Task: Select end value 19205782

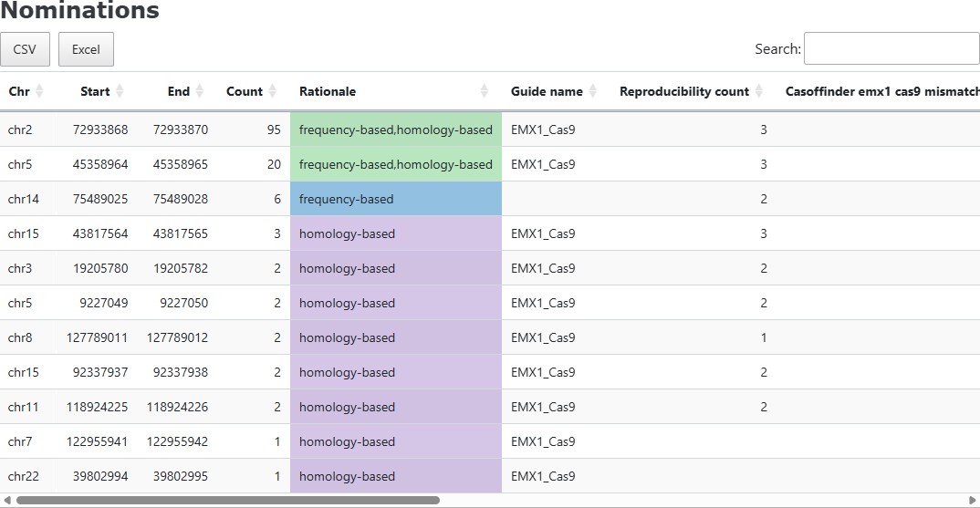Action: (181, 269)
